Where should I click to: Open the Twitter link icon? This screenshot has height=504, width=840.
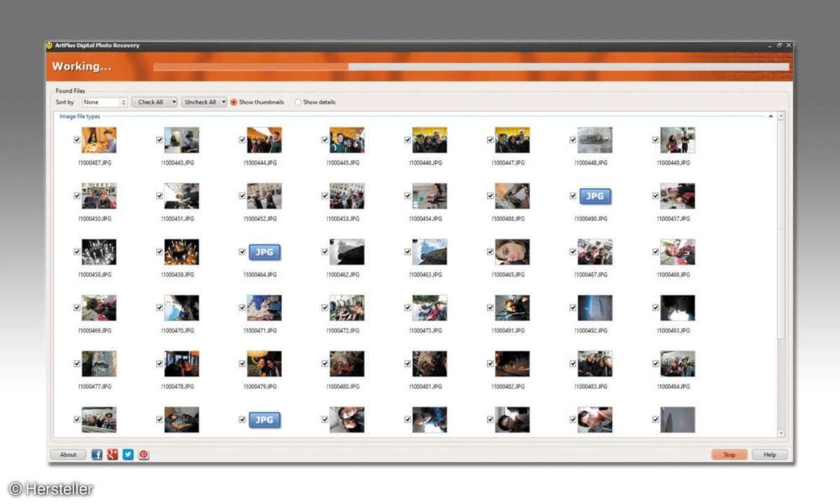pyautogui.click(x=127, y=454)
